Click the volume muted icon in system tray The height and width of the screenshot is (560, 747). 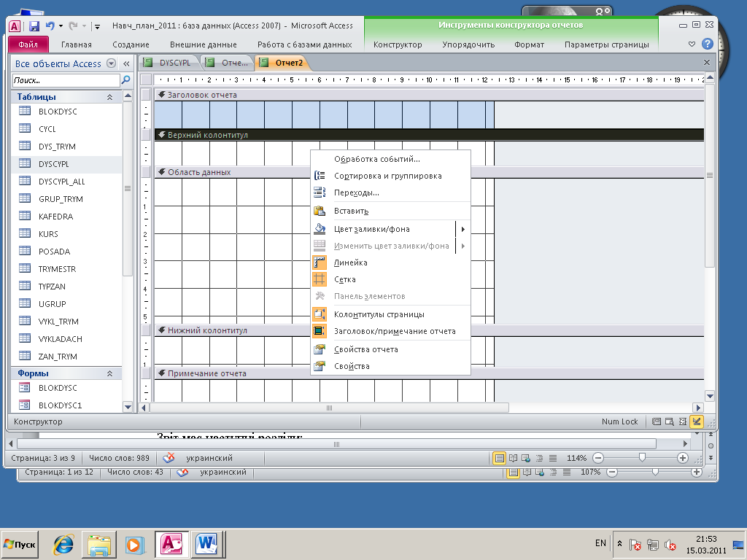click(x=670, y=544)
